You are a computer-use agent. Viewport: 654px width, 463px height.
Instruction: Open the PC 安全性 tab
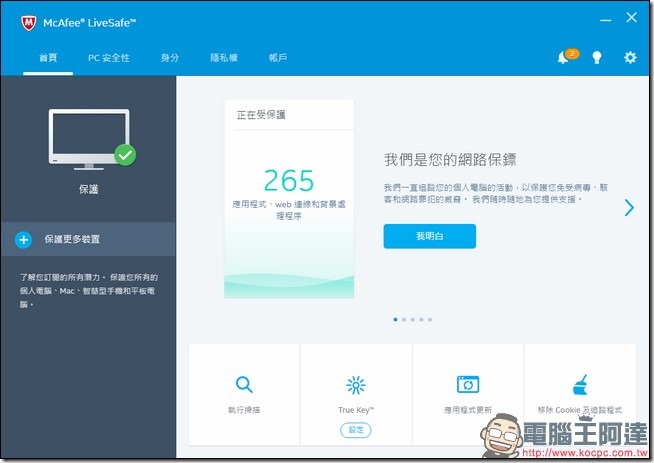click(109, 58)
